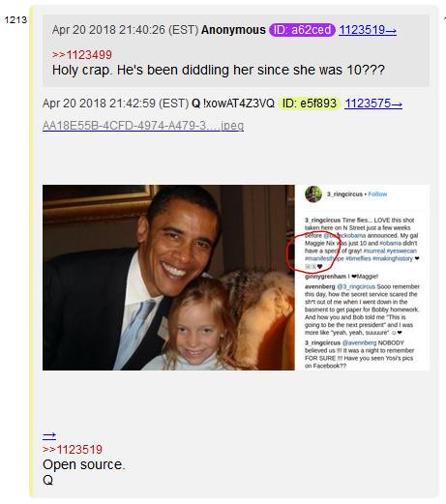
Task: Select post number 1213
Action: coord(15,20)
